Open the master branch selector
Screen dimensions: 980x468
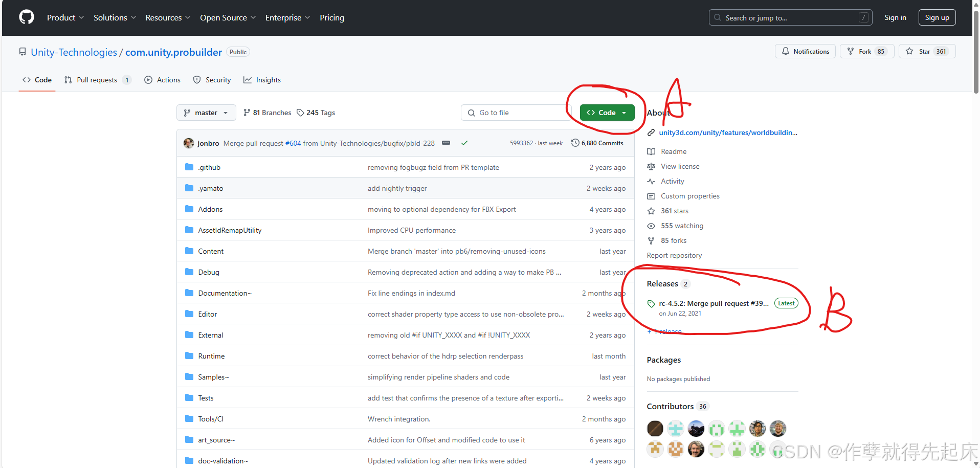(206, 113)
